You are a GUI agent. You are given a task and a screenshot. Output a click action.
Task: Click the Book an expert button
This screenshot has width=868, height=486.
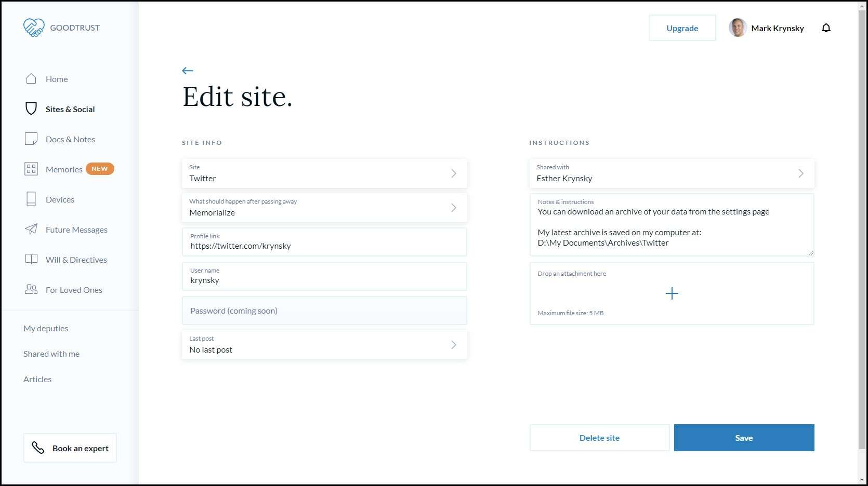[70, 448]
